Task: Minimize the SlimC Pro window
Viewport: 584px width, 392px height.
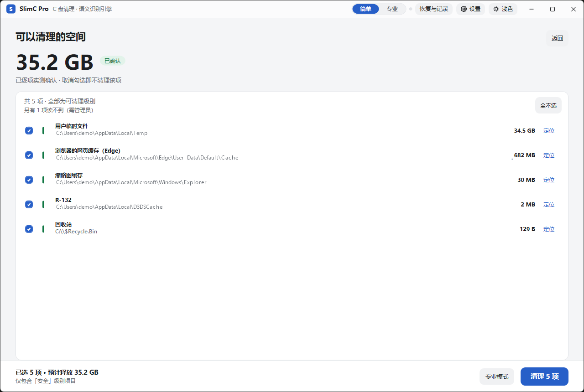Action: (x=532, y=9)
